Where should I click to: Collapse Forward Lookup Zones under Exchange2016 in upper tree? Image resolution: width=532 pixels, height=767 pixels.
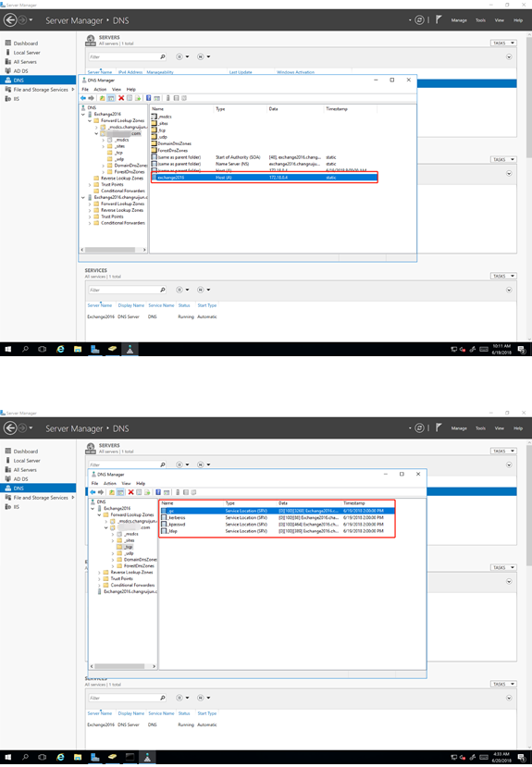pyautogui.click(x=90, y=120)
